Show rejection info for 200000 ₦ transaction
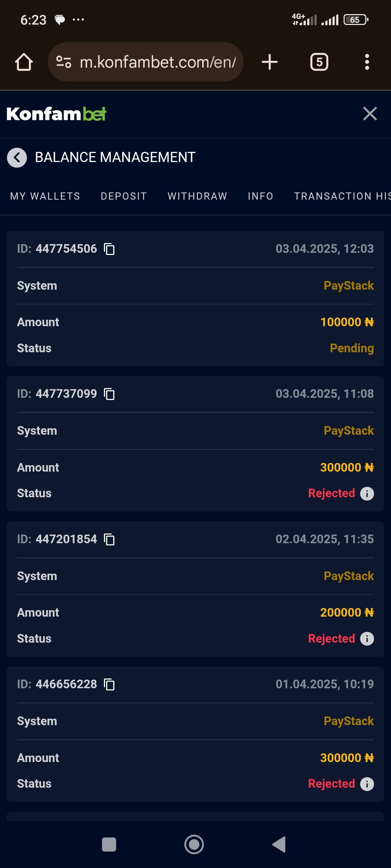This screenshot has width=391, height=868. pyautogui.click(x=367, y=639)
